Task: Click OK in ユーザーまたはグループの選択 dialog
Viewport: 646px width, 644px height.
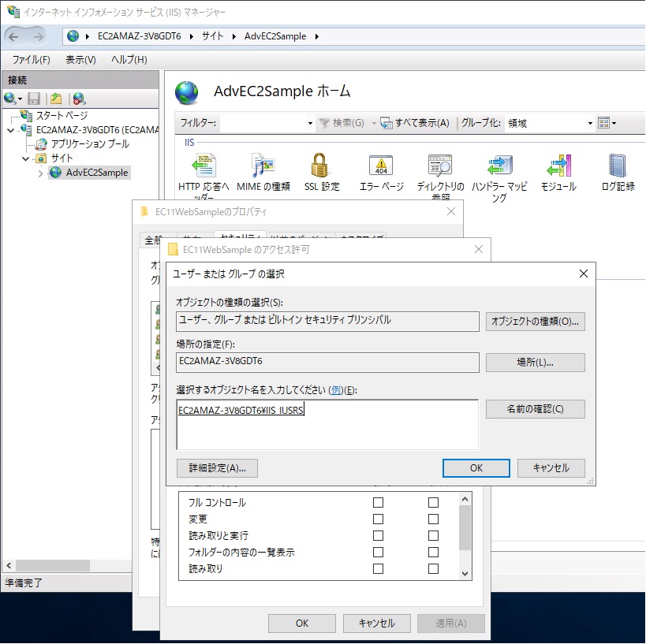Action: pos(476,468)
